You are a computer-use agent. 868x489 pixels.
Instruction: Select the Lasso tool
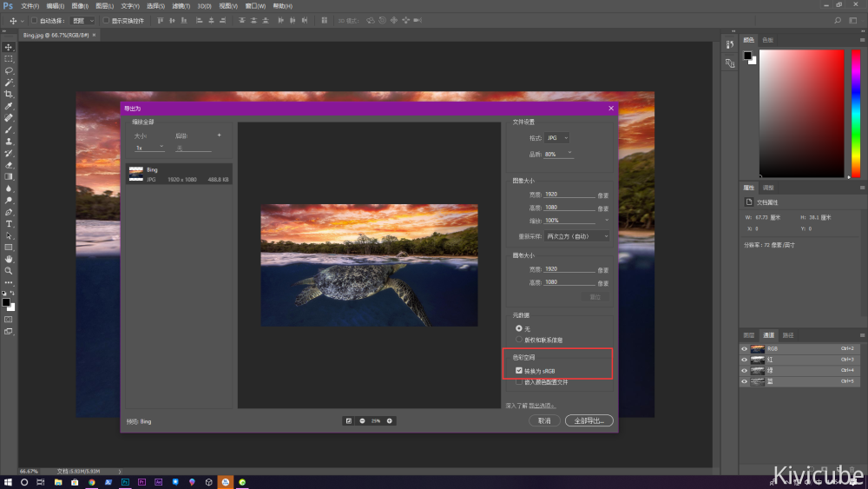(9, 70)
